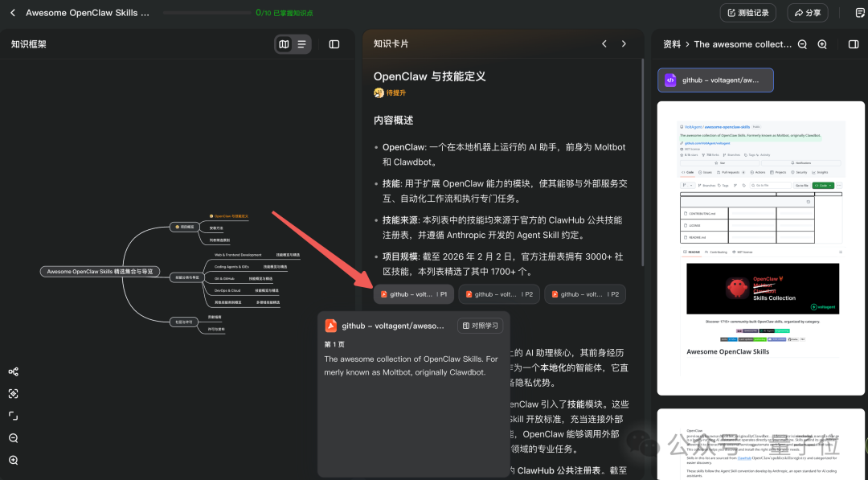Open the 测验记录 menu item

tap(747, 12)
